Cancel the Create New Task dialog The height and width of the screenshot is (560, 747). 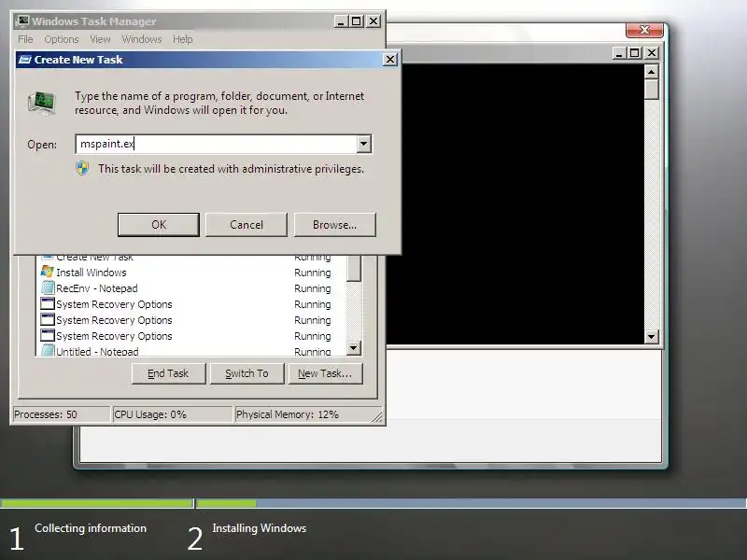[x=247, y=224]
